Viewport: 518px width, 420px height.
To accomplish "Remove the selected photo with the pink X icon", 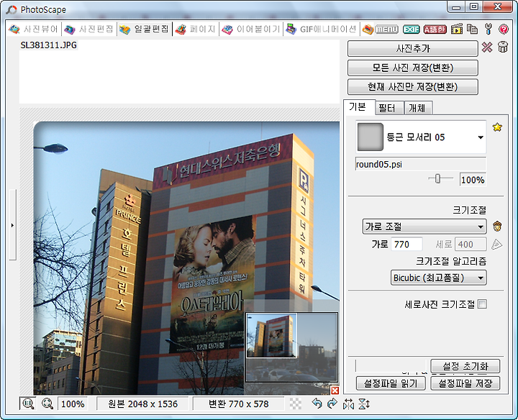I will (486, 47).
